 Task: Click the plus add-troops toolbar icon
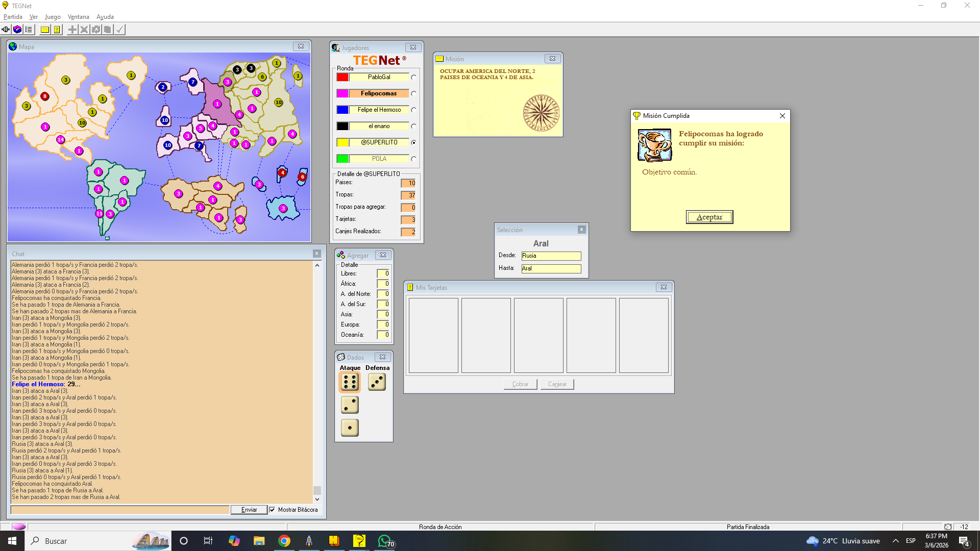pyautogui.click(x=72, y=30)
